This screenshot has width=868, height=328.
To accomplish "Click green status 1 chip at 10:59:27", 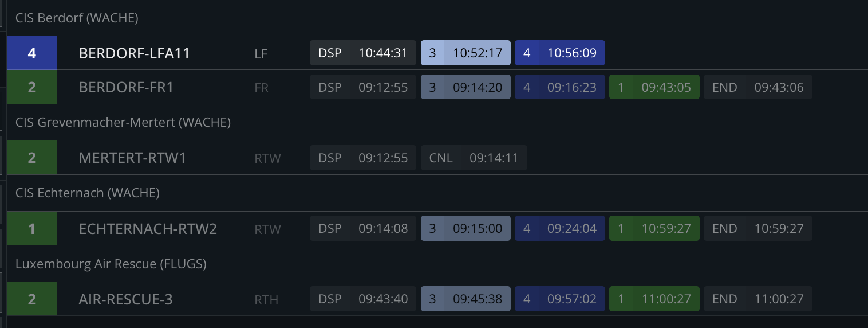I will point(654,229).
